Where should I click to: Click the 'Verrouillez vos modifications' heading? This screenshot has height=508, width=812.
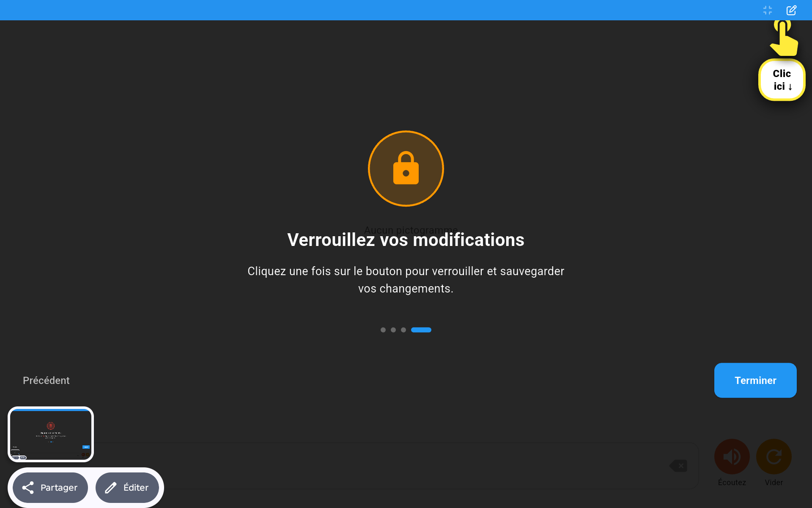coord(406,240)
